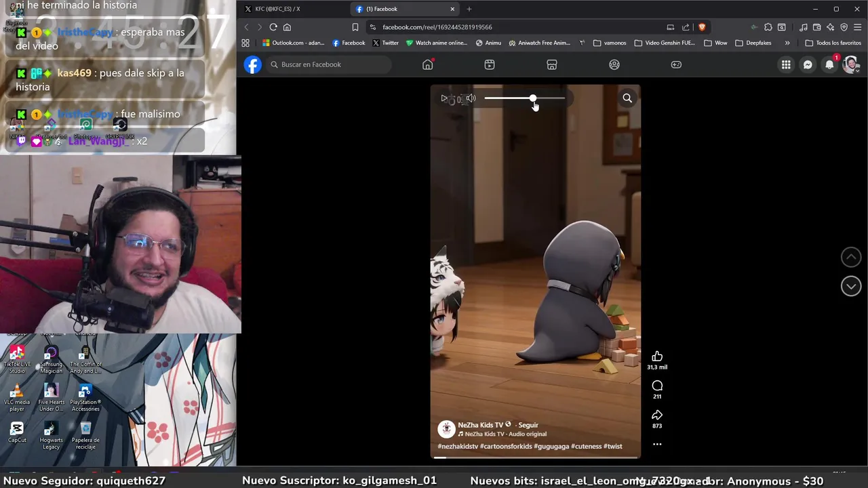Open the Reels video tab icon

tap(490, 64)
